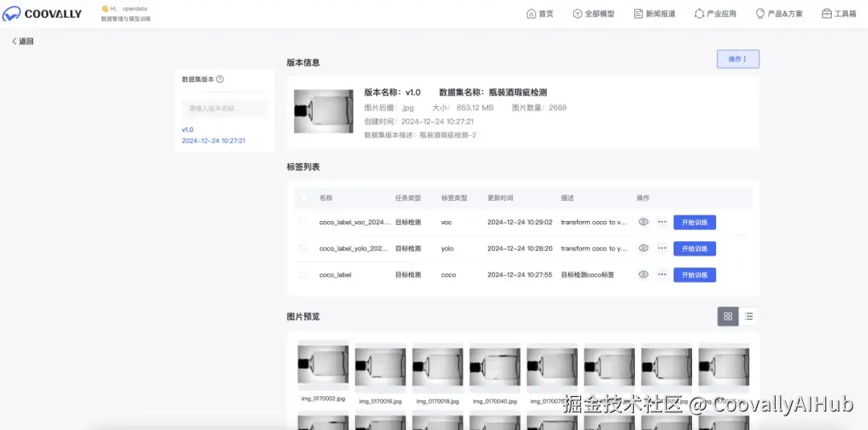Click the 产品&方案 lightbulb icon

pyautogui.click(x=760, y=14)
